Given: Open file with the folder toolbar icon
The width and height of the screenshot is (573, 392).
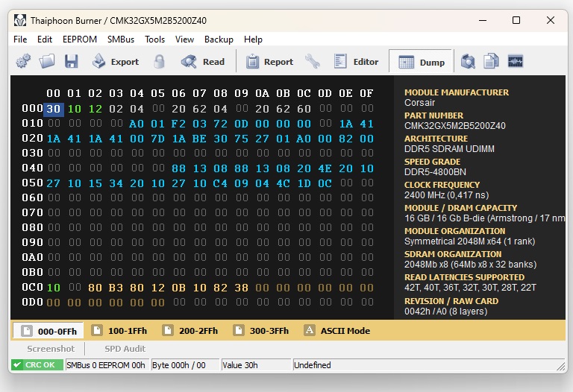Looking at the screenshot, I should [x=47, y=61].
